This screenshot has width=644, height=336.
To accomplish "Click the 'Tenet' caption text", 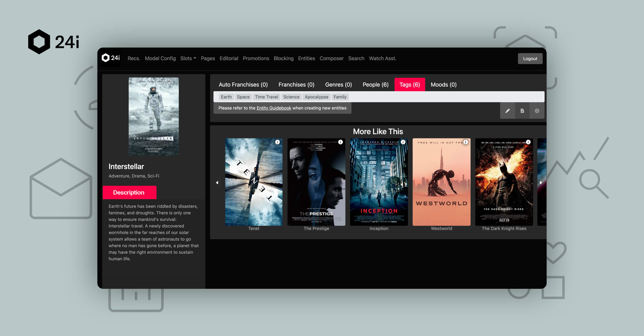I will (x=254, y=229).
